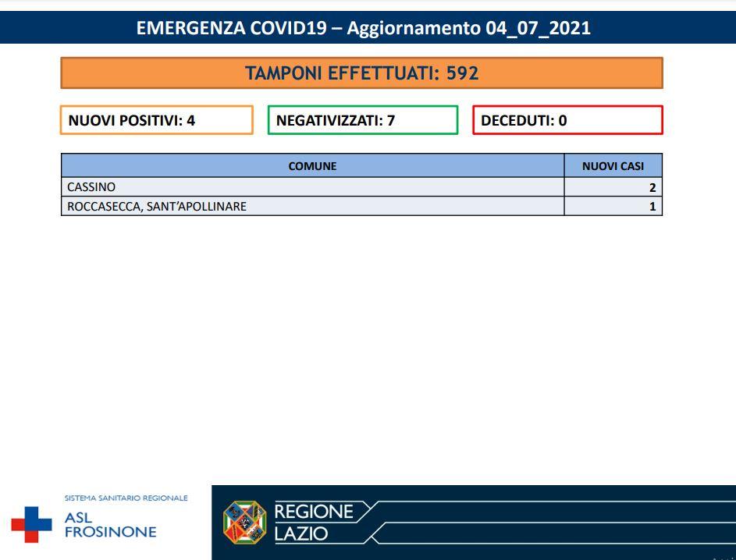The height and width of the screenshot is (560, 736).
Task: Click the COMUNE column header
Action: 312,165
